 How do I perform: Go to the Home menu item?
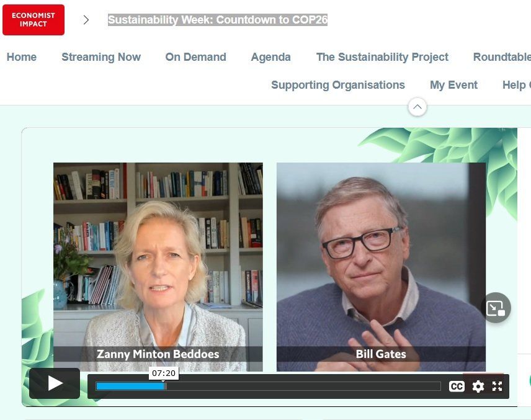click(22, 57)
